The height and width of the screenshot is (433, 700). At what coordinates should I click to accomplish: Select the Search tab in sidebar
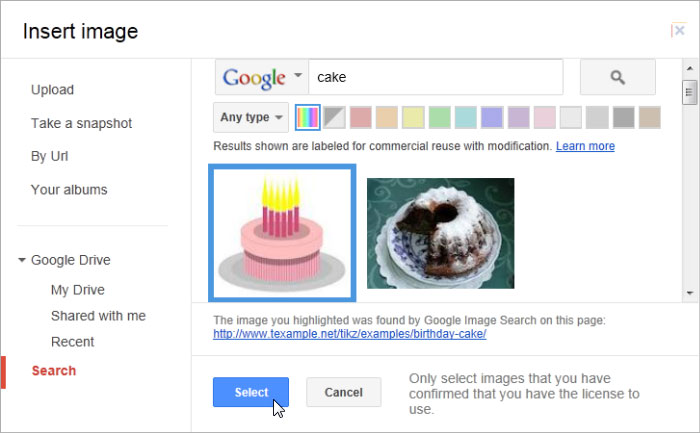54,371
